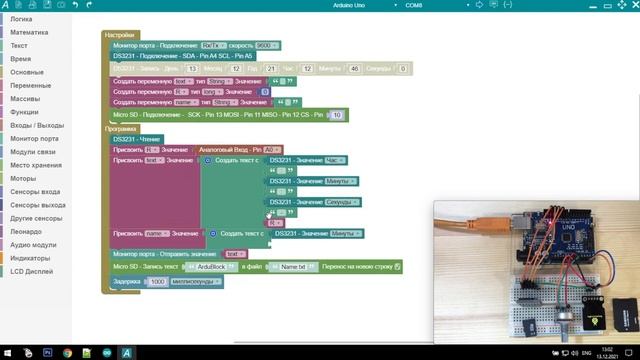Click the minutes field 46 in DS3231 Запись block

(354, 69)
